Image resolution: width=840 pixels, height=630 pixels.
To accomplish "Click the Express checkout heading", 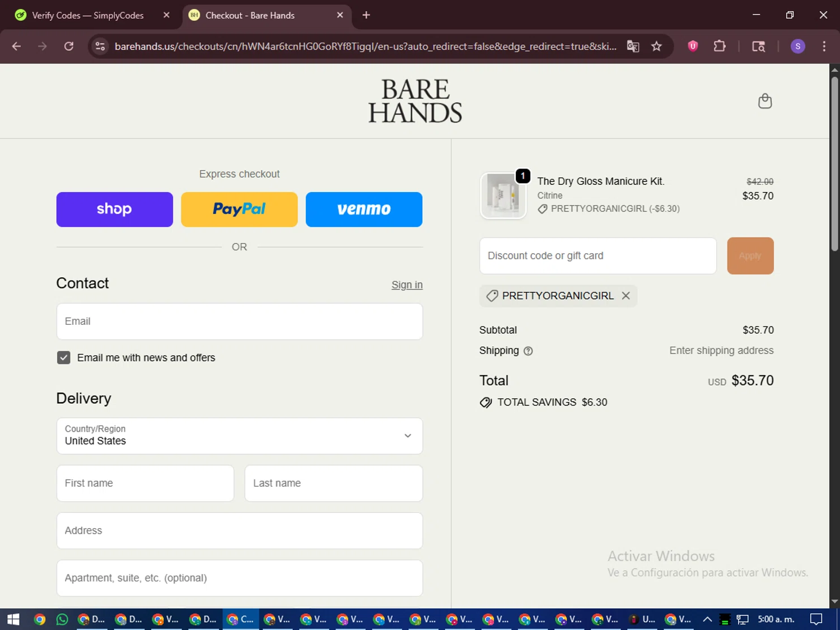I will click(240, 174).
